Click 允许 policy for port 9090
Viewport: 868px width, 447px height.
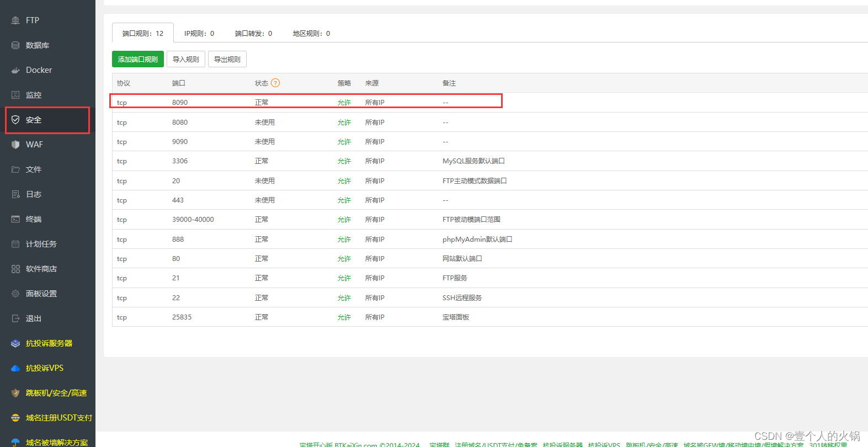click(x=344, y=142)
